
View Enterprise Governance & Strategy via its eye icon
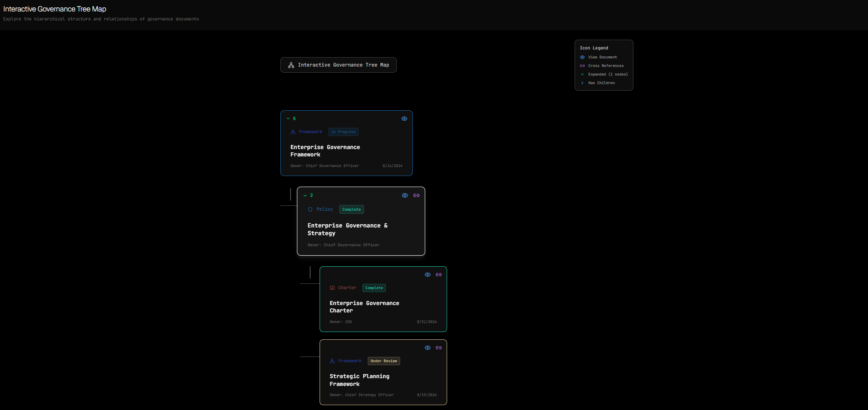[x=405, y=195]
